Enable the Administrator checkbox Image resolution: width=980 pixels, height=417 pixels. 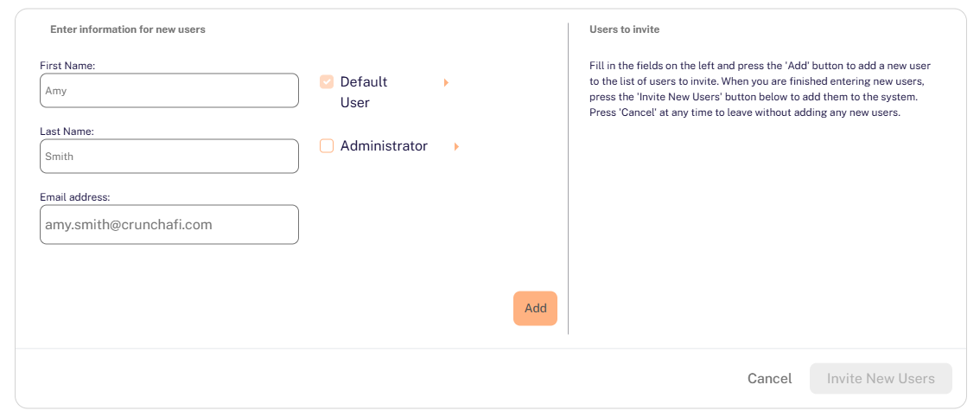tap(327, 146)
